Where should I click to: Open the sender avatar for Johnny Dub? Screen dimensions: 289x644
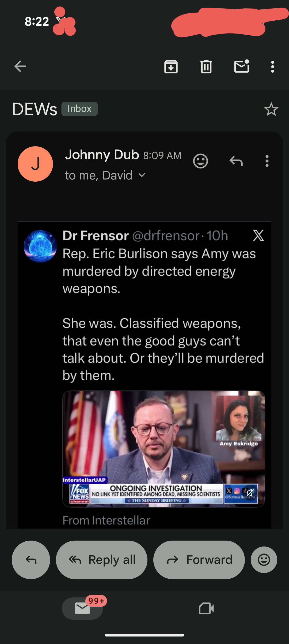coord(35,164)
